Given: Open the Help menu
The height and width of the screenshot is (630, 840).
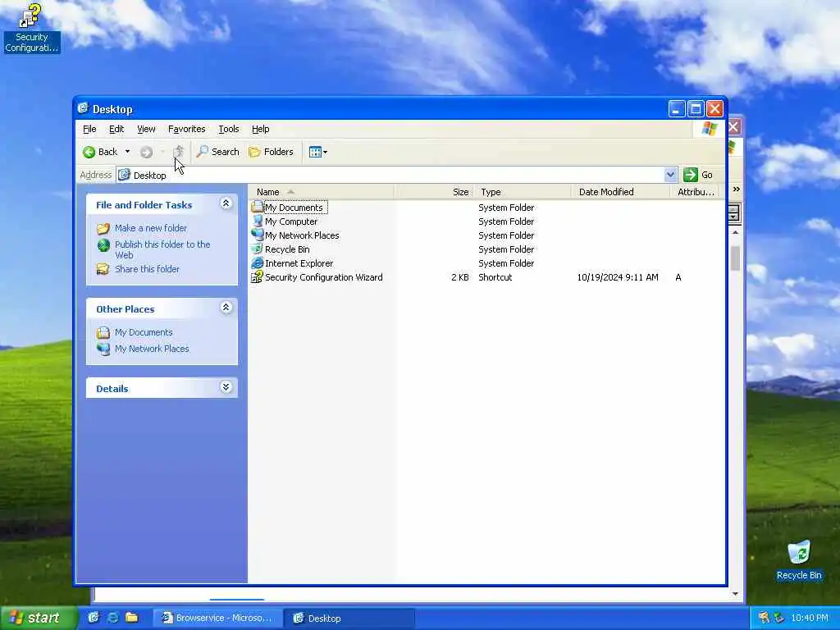Looking at the screenshot, I should pos(260,129).
